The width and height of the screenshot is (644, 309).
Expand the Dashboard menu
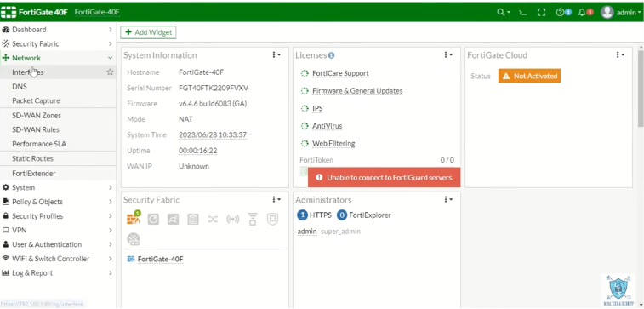pos(58,30)
